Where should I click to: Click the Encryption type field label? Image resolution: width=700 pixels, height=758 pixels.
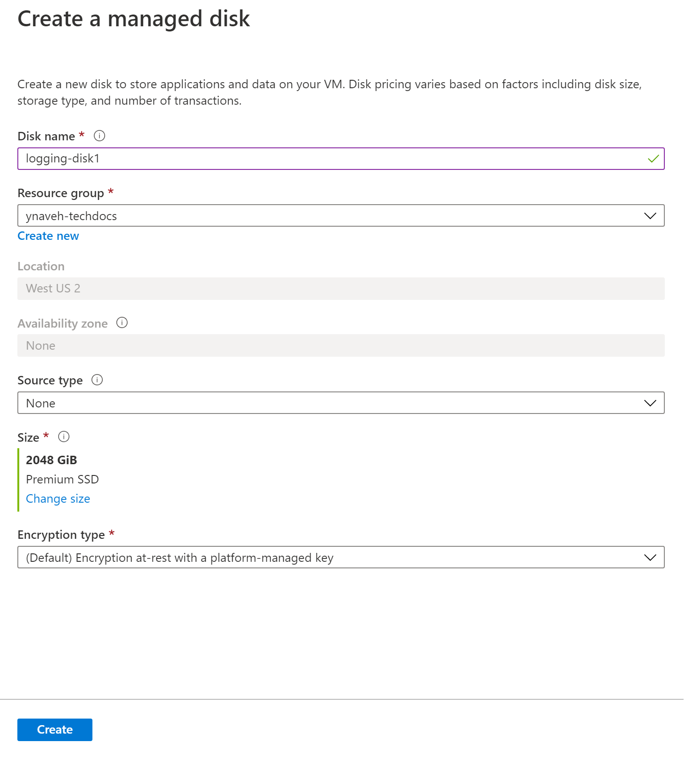tap(61, 535)
